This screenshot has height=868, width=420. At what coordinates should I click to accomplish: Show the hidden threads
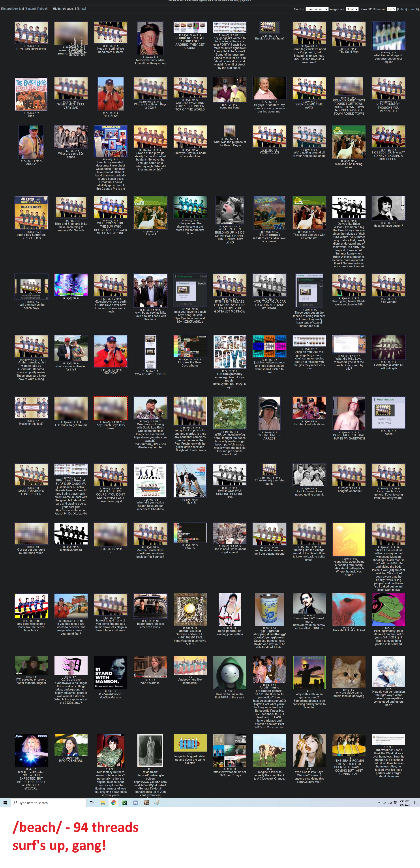pyautogui.click(x=82, y=9)
